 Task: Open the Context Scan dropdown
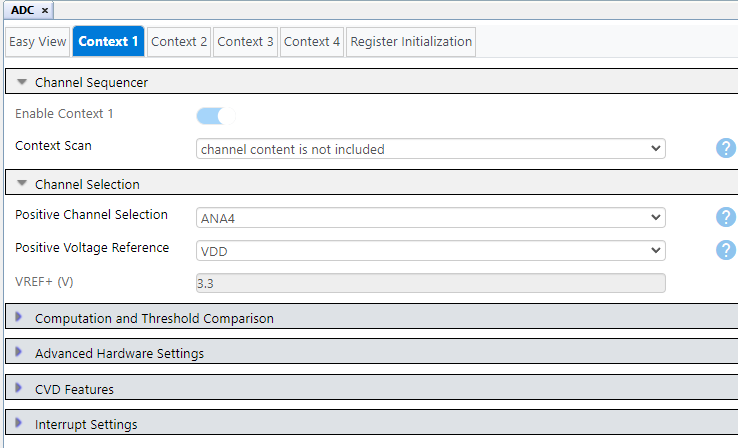point(430,149)
